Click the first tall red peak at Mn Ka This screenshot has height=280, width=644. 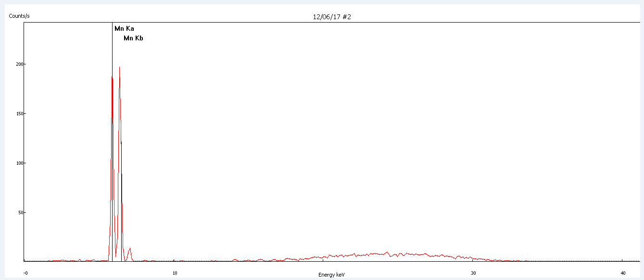112,78
